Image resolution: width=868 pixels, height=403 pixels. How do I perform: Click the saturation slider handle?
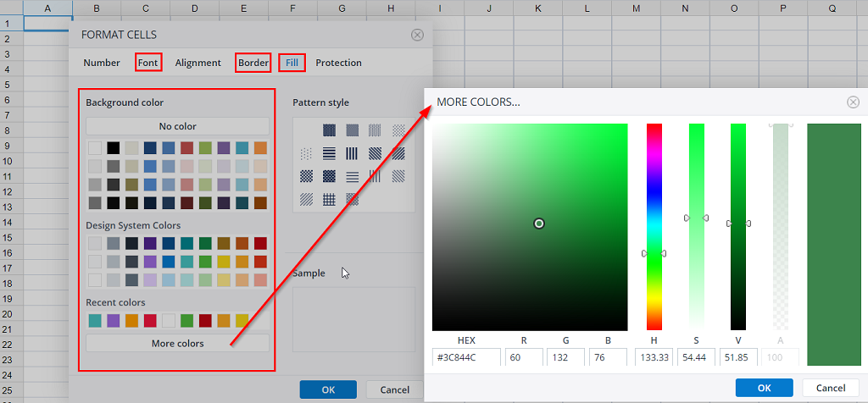point(696,218)
